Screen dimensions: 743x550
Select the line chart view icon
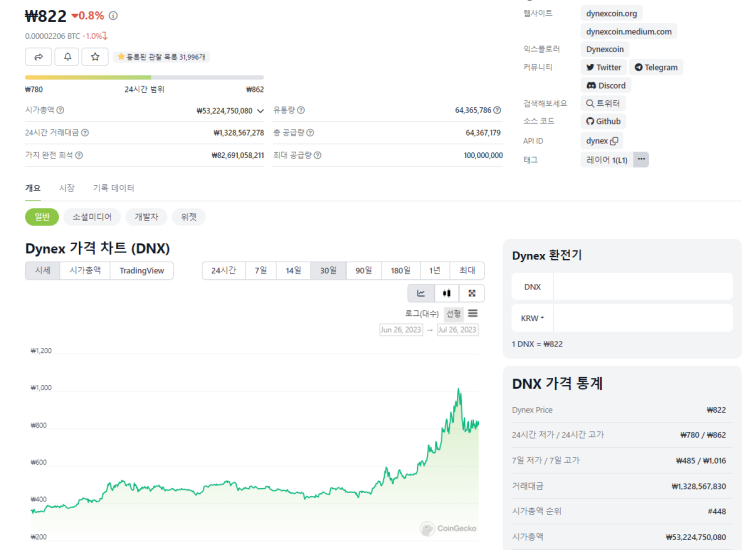tap(421, 293)
